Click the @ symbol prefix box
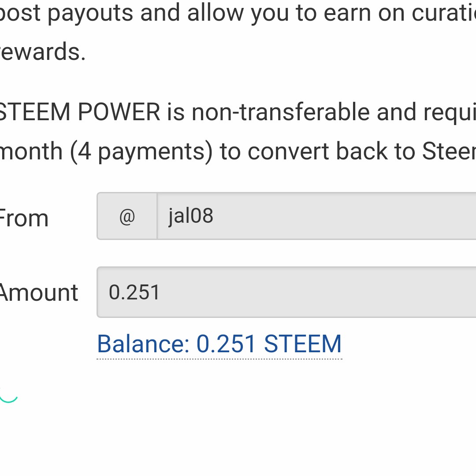 click(x=127, y=216)
